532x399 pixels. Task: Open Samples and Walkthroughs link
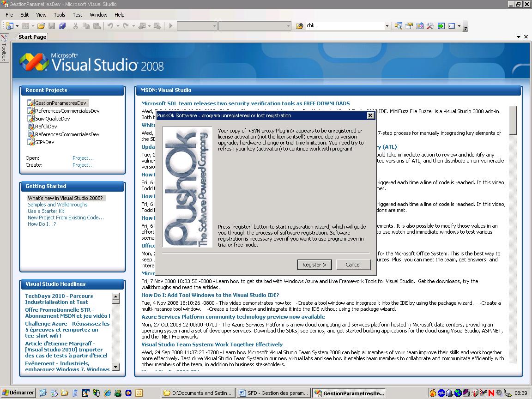click(57, 205)
